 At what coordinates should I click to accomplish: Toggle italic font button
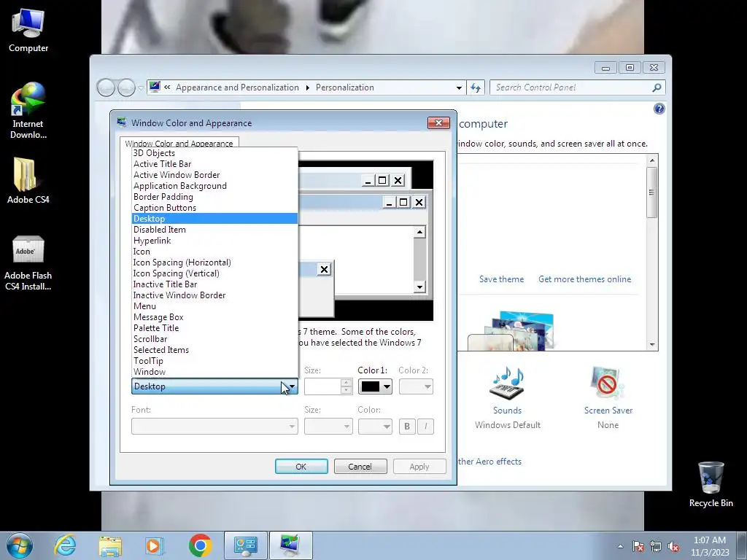(x=426, y=426)
